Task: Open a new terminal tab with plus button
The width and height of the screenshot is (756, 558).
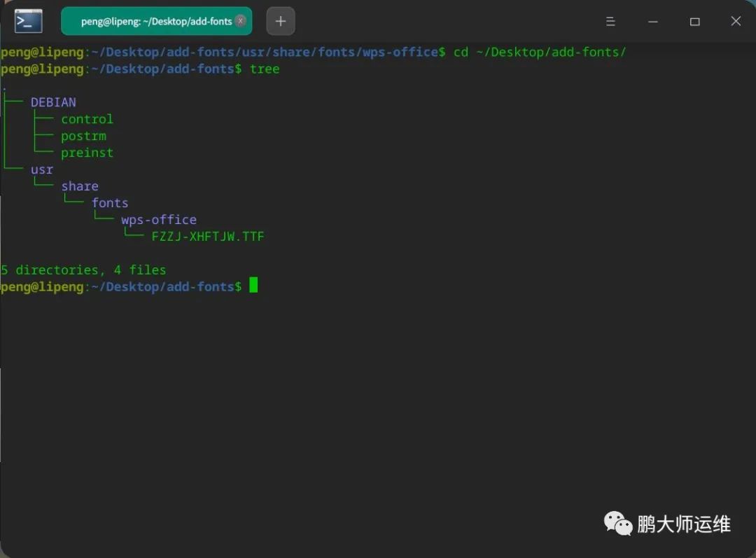Action: click(281, 21)
